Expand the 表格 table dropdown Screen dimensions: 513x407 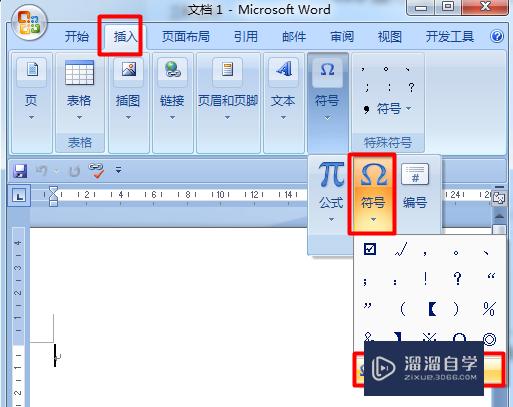click(79, 93)
